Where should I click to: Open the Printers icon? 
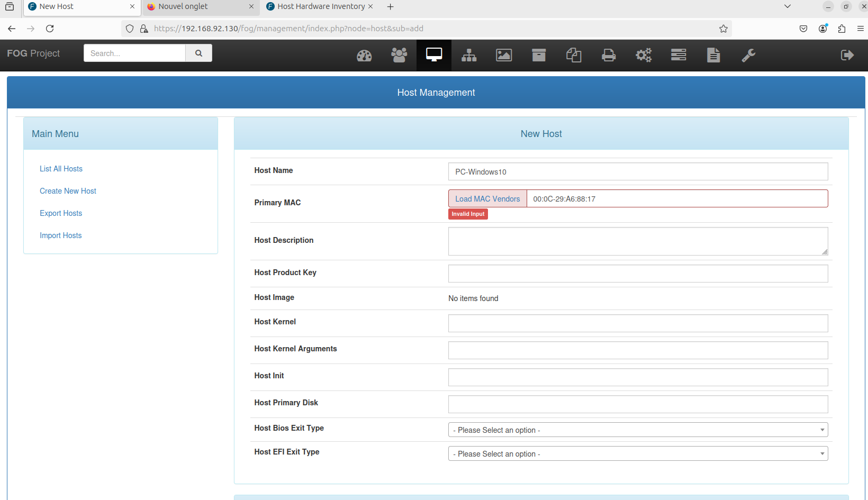(x=609, y=55)
